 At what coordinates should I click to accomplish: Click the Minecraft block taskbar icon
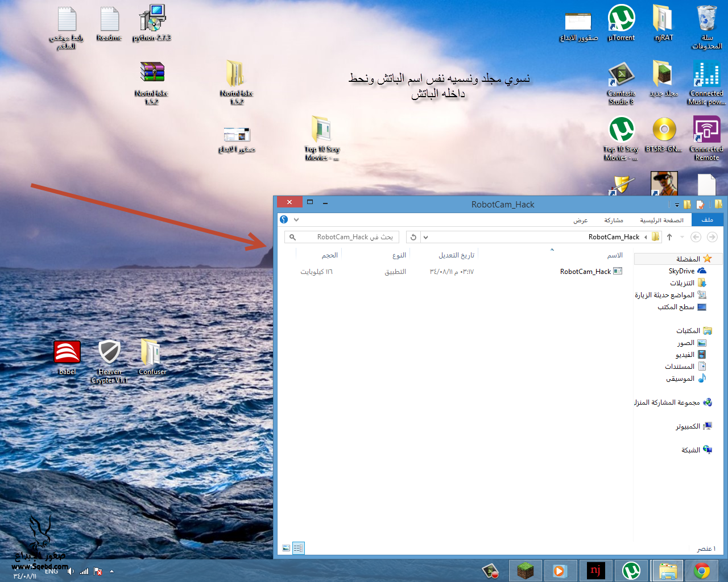point(525,570)
